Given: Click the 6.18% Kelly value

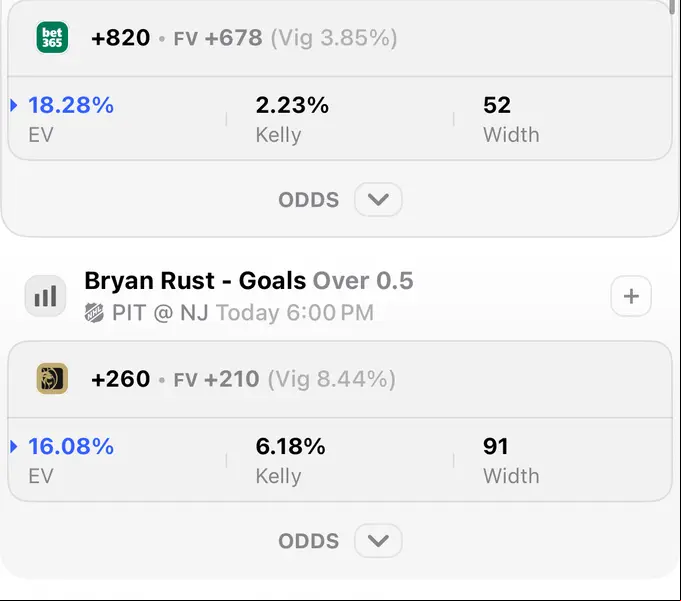Looking at the screenshot, I should (290, 446).
